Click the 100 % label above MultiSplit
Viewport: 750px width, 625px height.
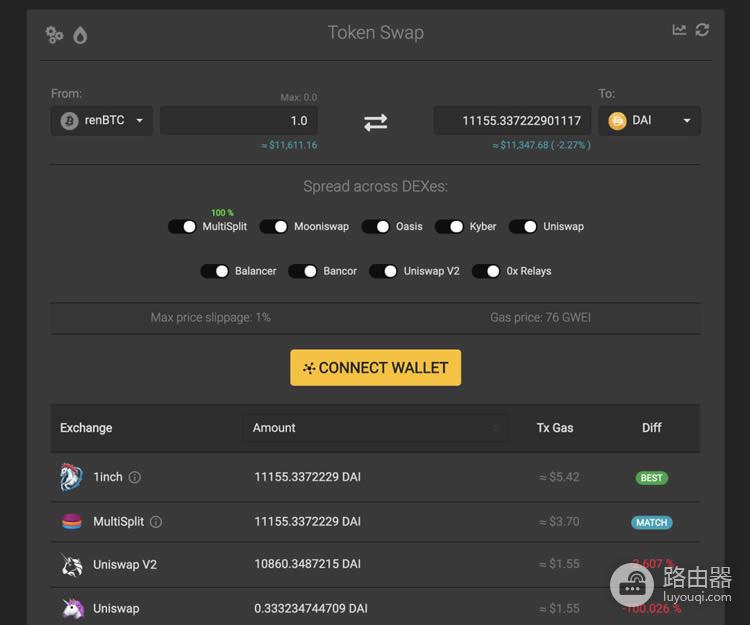pos(222,212)
